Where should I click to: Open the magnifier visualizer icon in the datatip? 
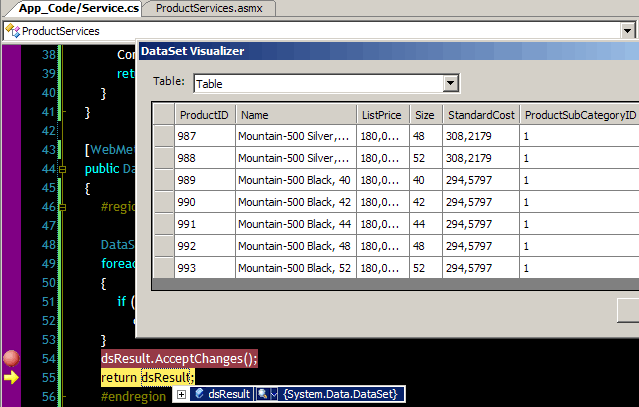[262, 395]
